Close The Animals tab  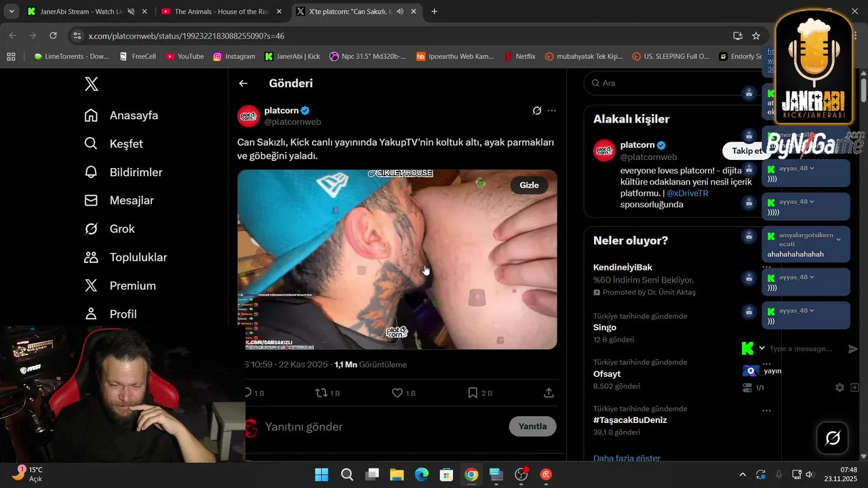coord(279,12)
